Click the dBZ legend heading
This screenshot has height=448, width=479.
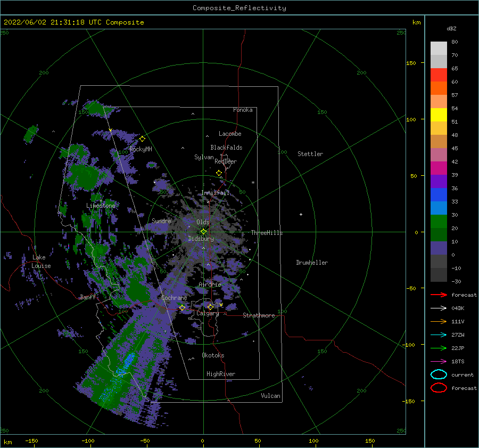[451, 28]
